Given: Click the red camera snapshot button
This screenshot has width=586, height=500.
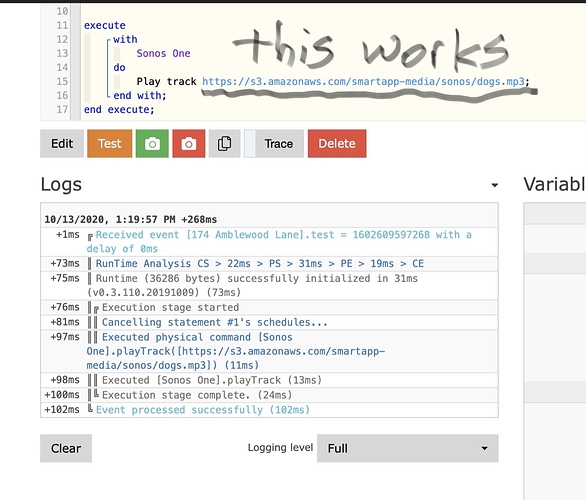Looking at the screenshot, I should point(189,143).
